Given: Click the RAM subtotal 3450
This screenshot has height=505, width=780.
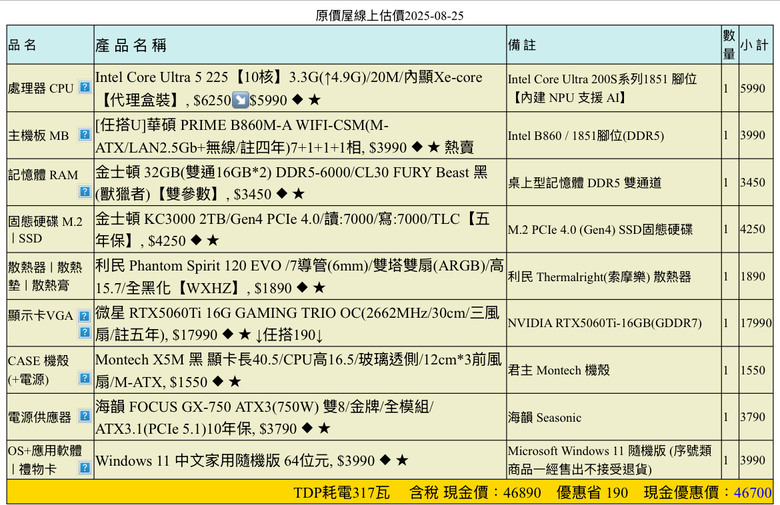Looking at the screenshot, I should pos(753,183).
